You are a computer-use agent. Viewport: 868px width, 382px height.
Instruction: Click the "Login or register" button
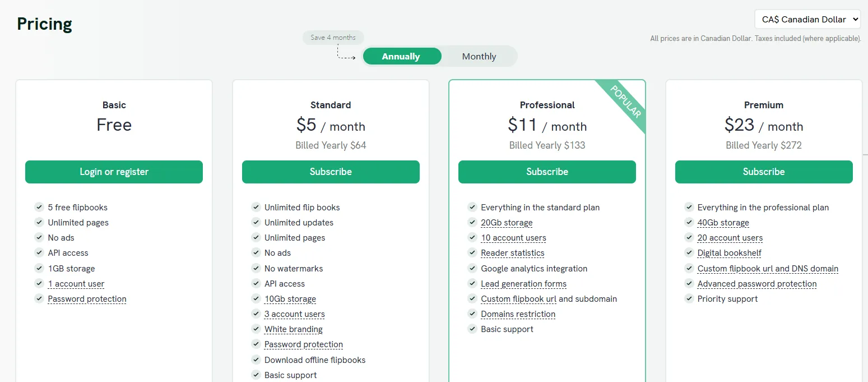click(x=114, y=172)
